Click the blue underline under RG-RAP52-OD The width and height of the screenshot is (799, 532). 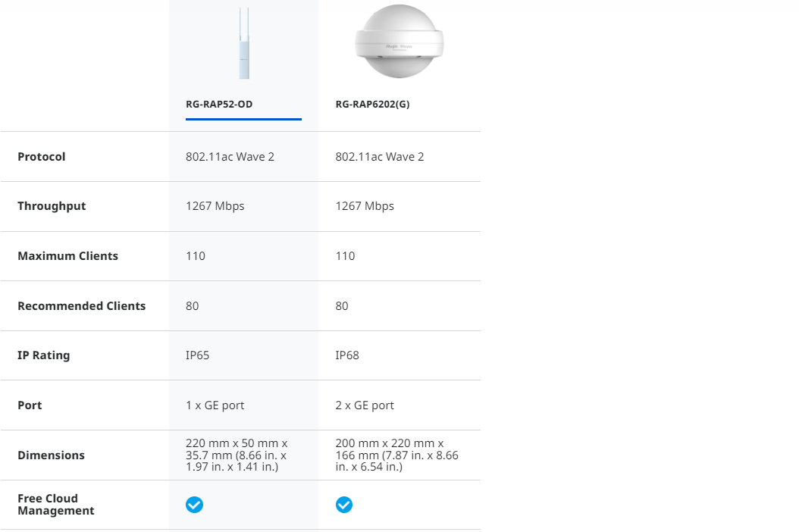[x=243, y=119]
